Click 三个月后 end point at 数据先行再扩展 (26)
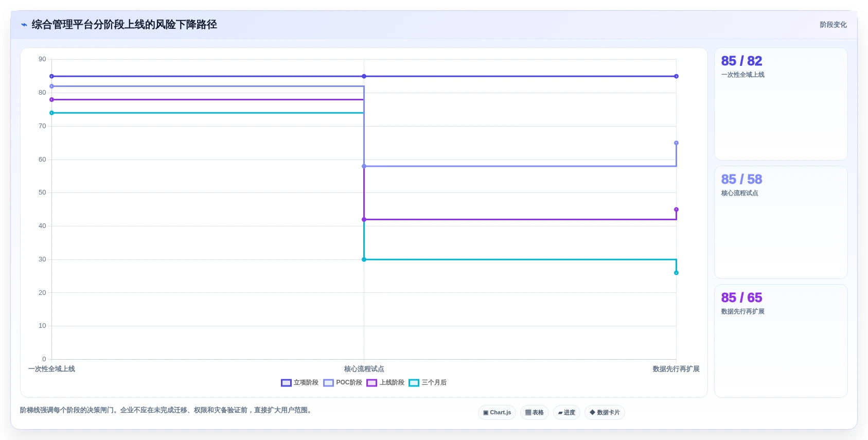The image size is (868, 440). [676, 273]
